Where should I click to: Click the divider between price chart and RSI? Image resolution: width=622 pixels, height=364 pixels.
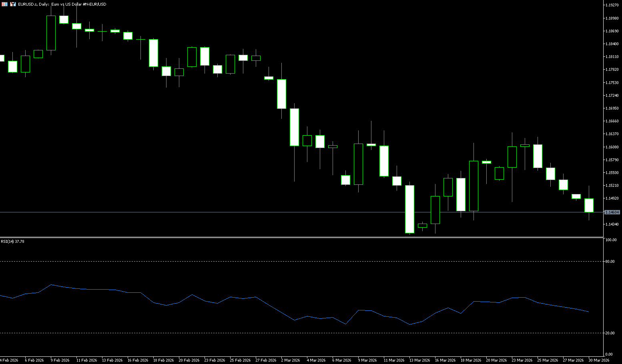[x=300, y=238]
